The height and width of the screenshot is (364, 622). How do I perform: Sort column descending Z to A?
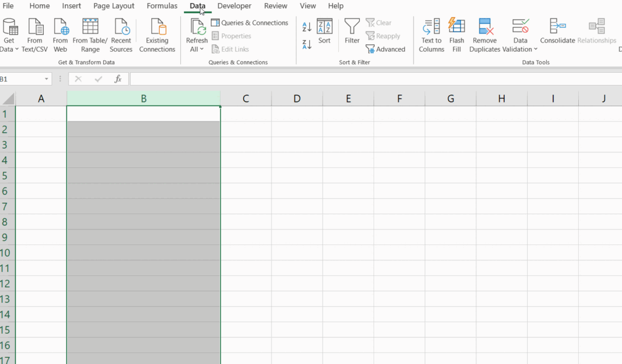point(307,44)
